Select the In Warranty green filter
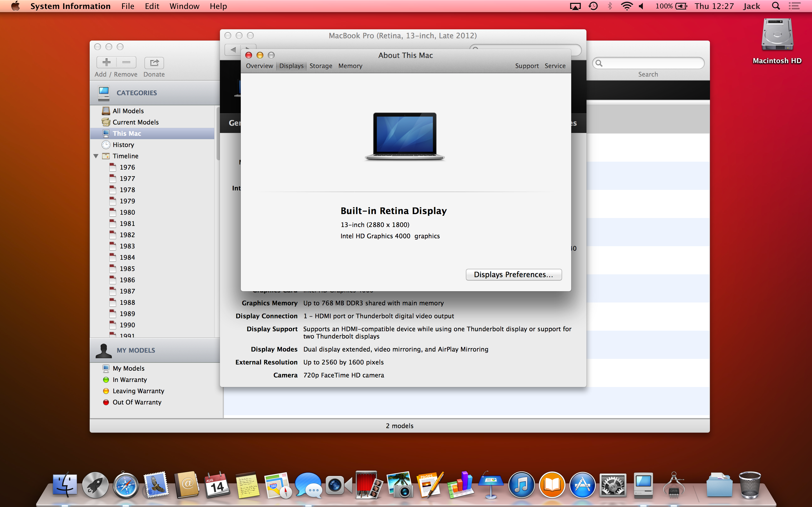Screen dimensions: 812x507 [129, 380]
